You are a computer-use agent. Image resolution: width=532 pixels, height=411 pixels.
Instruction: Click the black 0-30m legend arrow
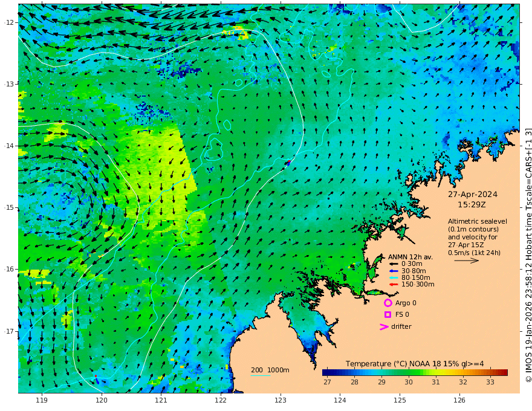click(x=394, y=264)
